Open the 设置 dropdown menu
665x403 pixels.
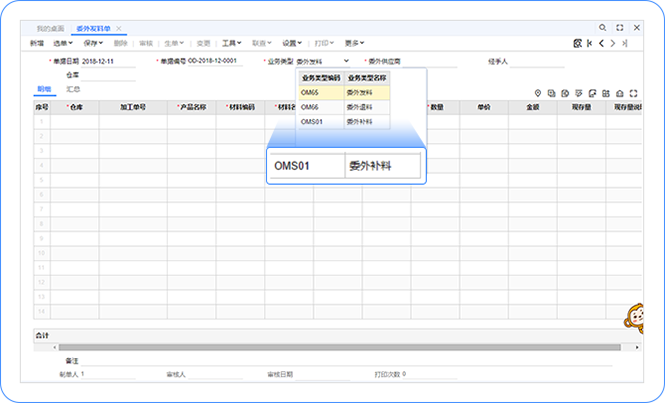292,43
